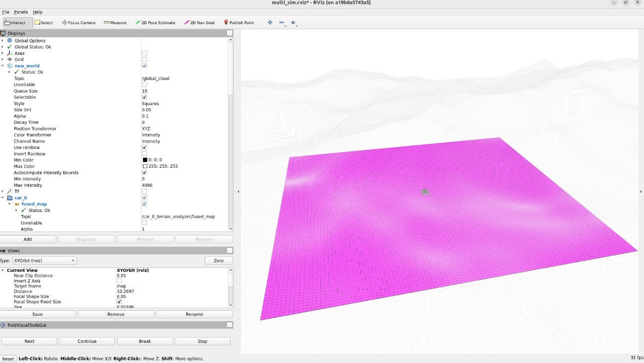Switch to the Select tool
The image size is (644, 363).
pos(44,23)
